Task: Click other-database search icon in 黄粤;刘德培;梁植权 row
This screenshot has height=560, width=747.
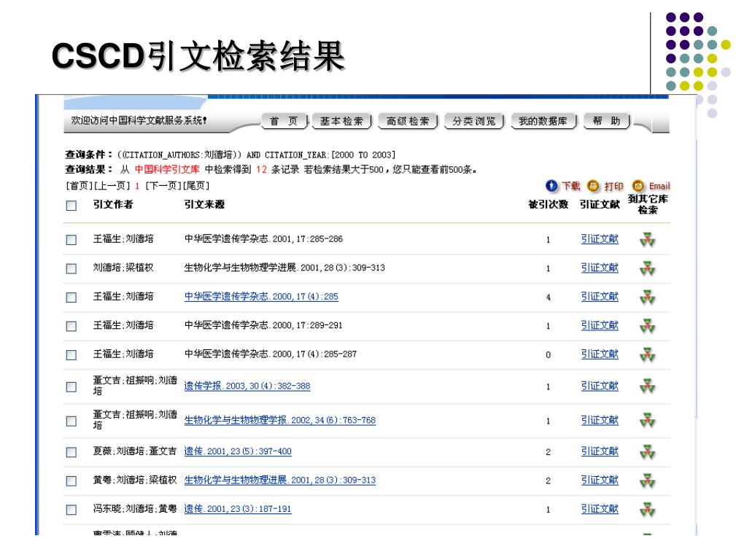Action: point(648,481)
